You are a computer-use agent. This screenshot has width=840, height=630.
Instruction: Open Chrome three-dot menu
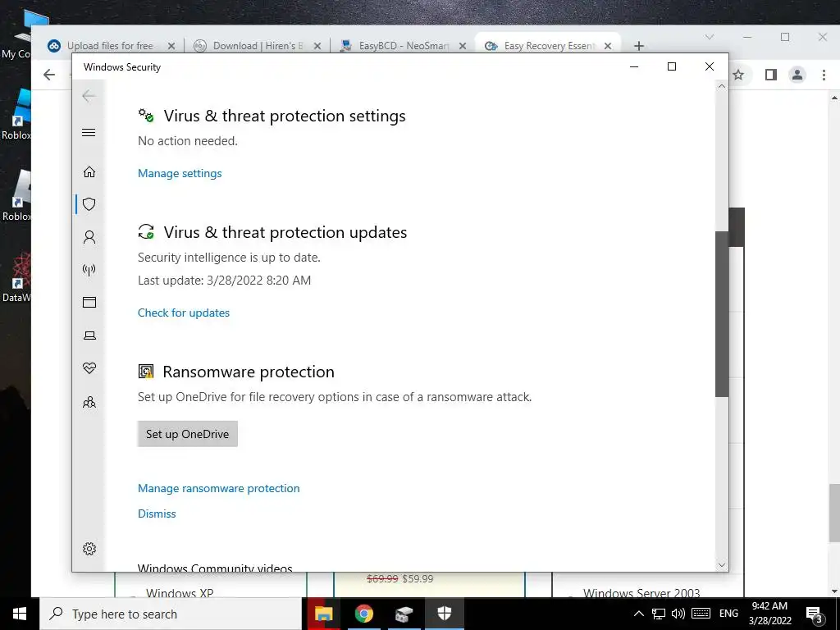[x=824, y=75]
